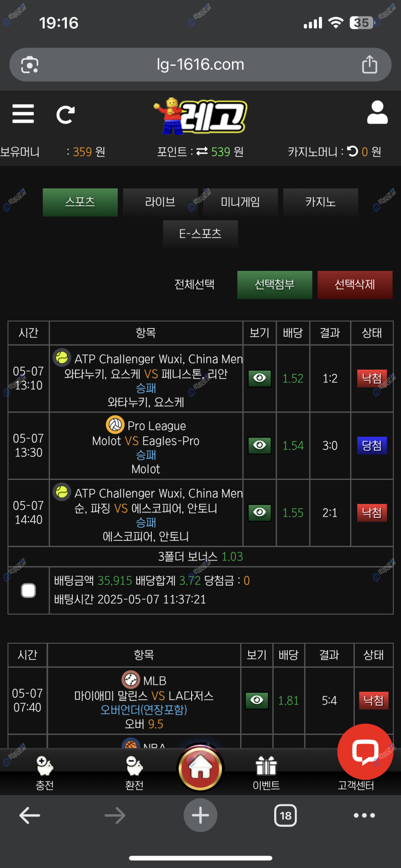The width and height of the screenshot is (401, 868).
Task: Click the red 선택삭제 button
Action: click(354, 284)
